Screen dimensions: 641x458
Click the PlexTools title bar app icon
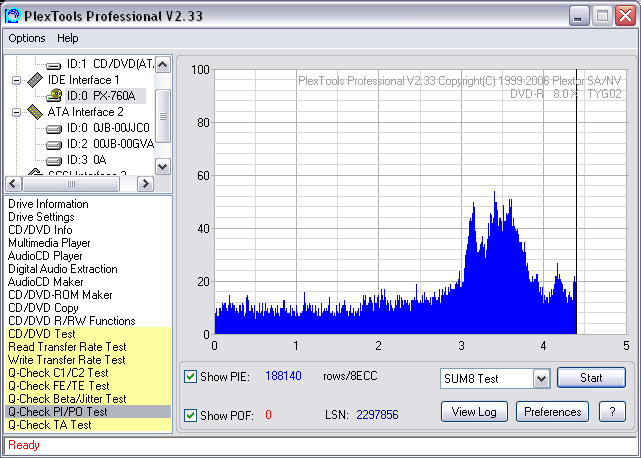12,16
